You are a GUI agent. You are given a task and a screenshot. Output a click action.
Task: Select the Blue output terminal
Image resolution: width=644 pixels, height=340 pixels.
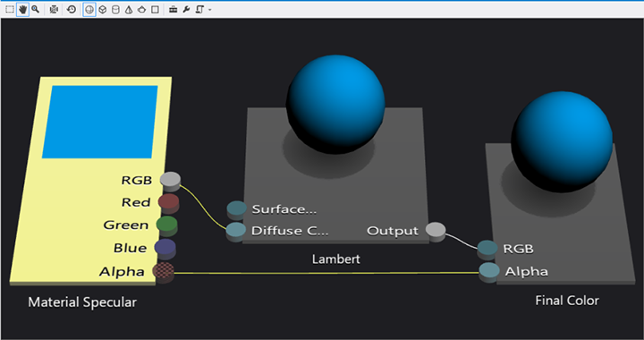pyautogui.click(x=165, y=249)
